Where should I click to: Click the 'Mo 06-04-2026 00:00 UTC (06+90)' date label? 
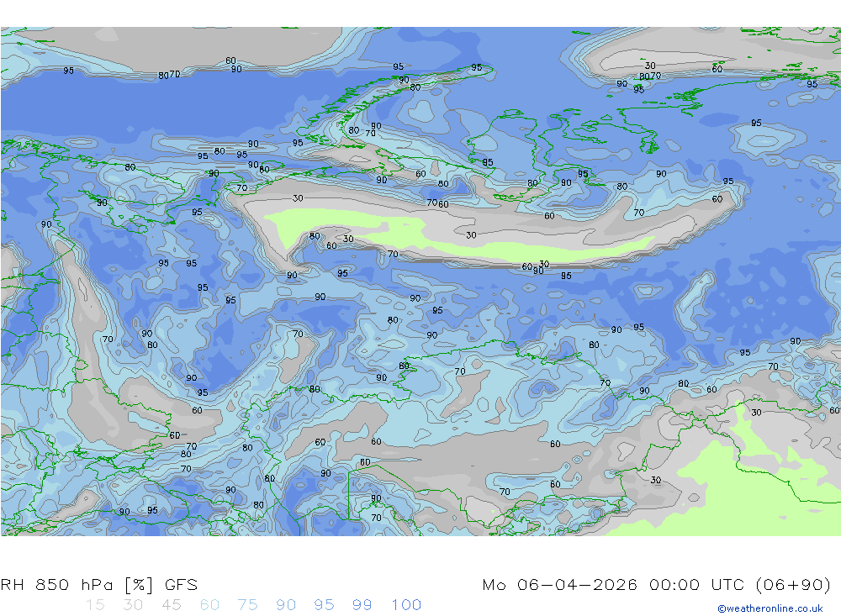coord(657,584)
